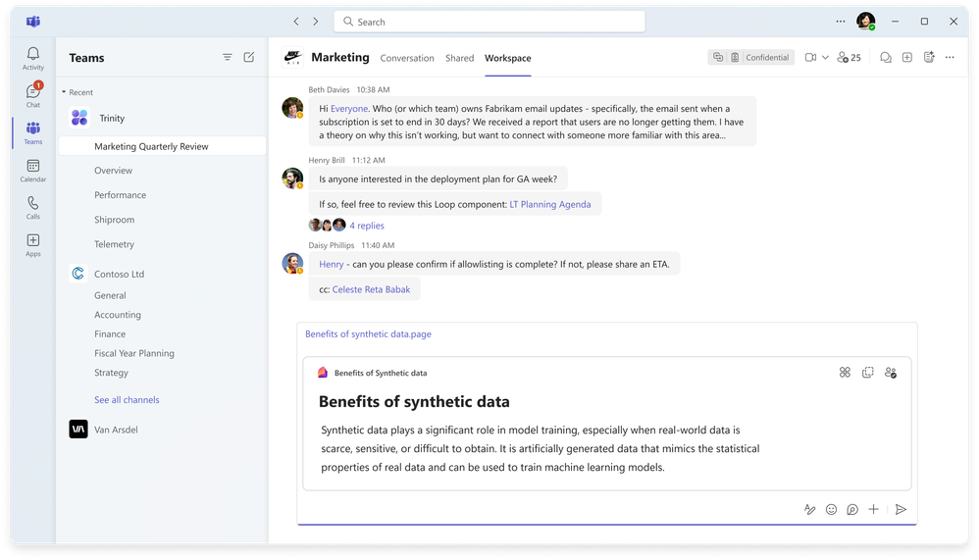Open the filter teams list icon
Viewport: 979px width, 560px height.
(228, 58)
